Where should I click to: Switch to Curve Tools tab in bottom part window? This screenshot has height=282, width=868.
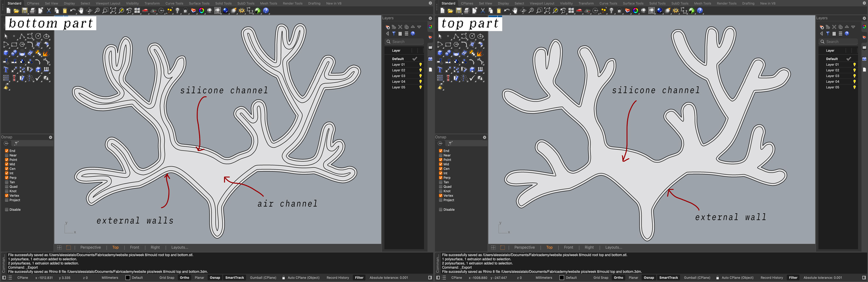coord(174,3)
